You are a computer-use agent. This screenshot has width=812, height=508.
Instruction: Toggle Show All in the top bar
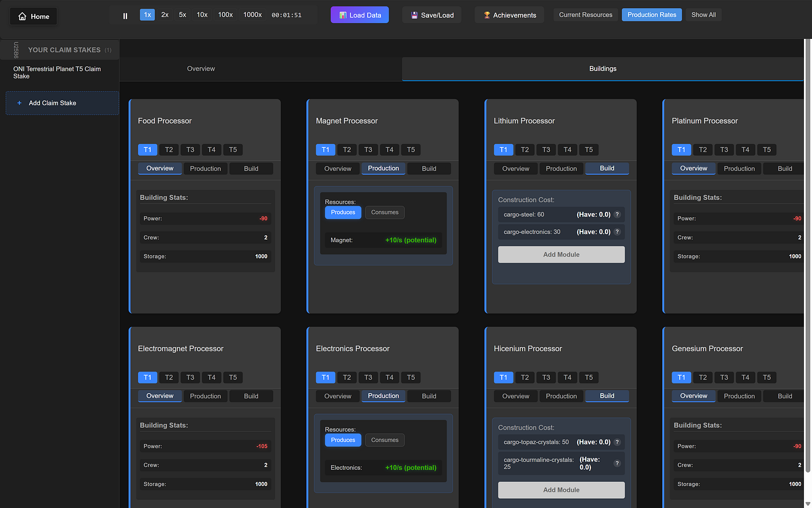(704, 15)
